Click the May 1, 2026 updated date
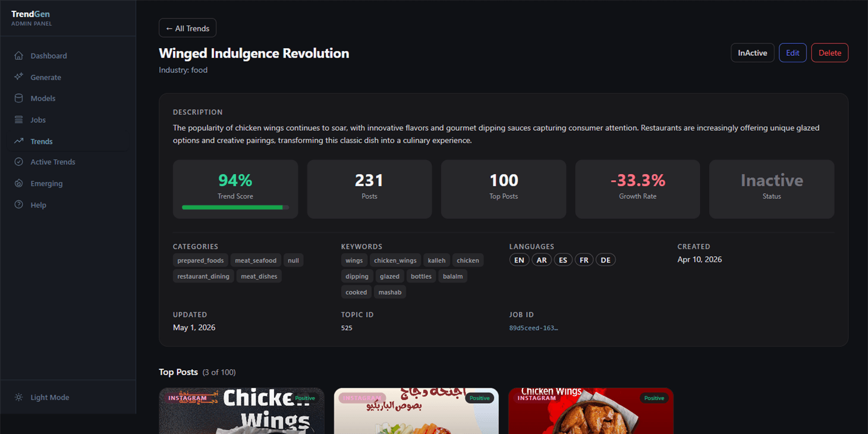 click(194, 328)
